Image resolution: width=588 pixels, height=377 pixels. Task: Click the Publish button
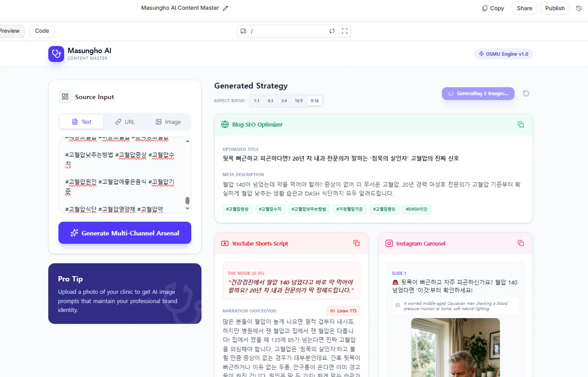click(x=555, y=8)
